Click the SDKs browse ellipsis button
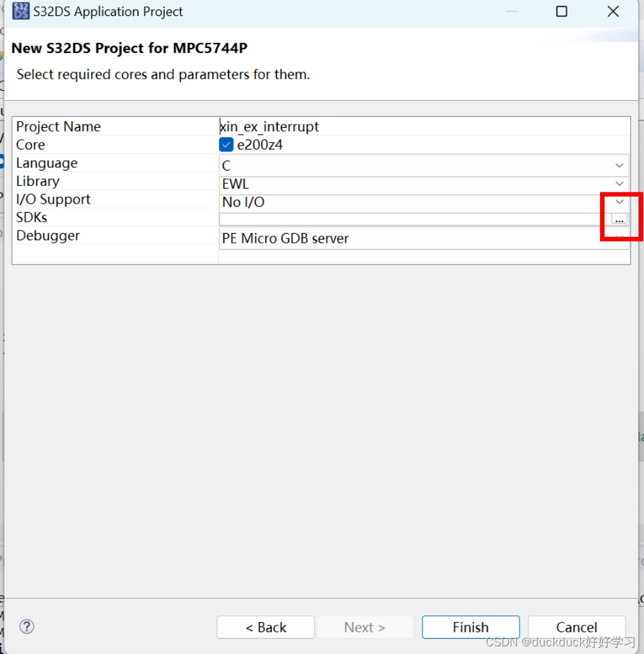This screenshot has width=644, height=654. tap(619, 219)
